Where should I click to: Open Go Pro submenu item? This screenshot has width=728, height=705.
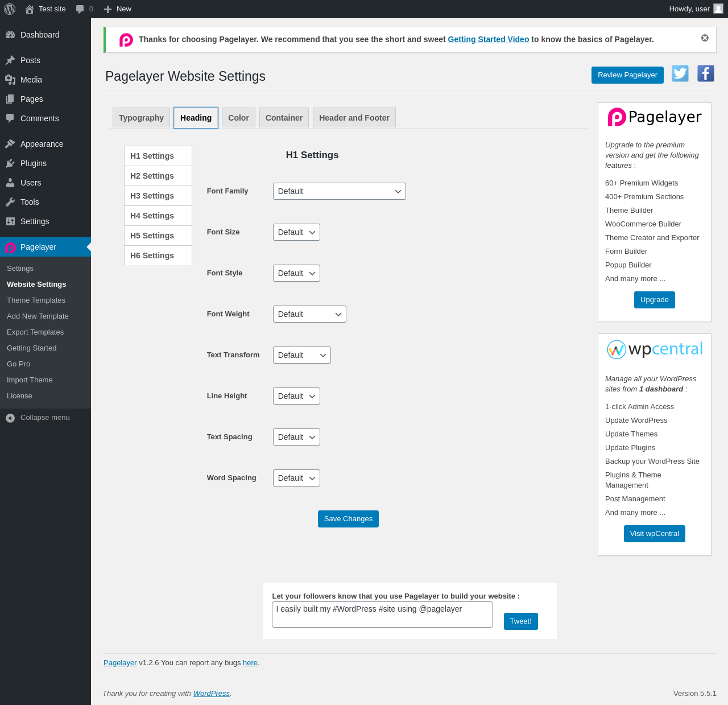[x=18, y=364]
